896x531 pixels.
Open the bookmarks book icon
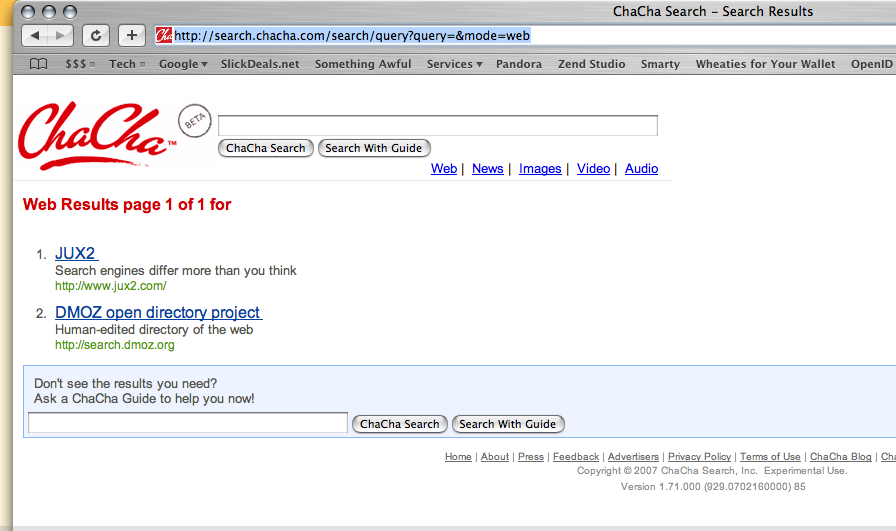point(38,64)
